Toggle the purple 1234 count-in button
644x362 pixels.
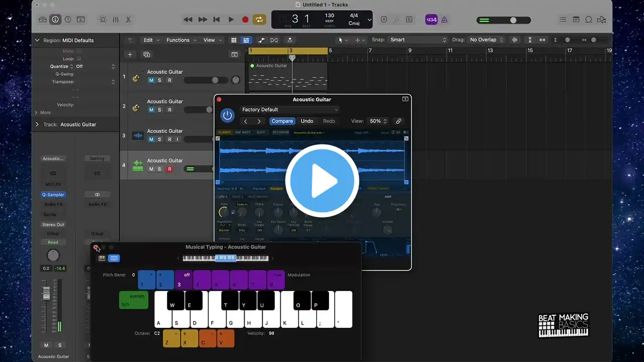pyautogui.click(x=431, y=20)
